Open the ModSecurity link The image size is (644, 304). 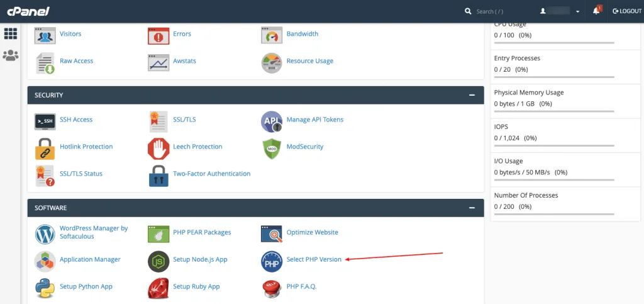tap(305, 146)
